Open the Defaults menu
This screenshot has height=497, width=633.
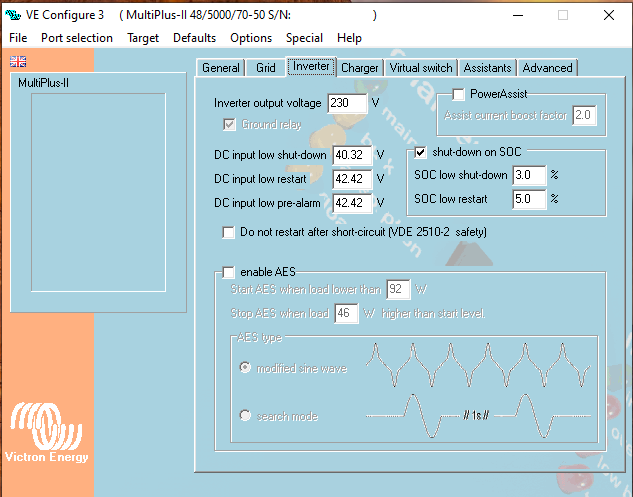pyautogui.click(x=194, y=38)
